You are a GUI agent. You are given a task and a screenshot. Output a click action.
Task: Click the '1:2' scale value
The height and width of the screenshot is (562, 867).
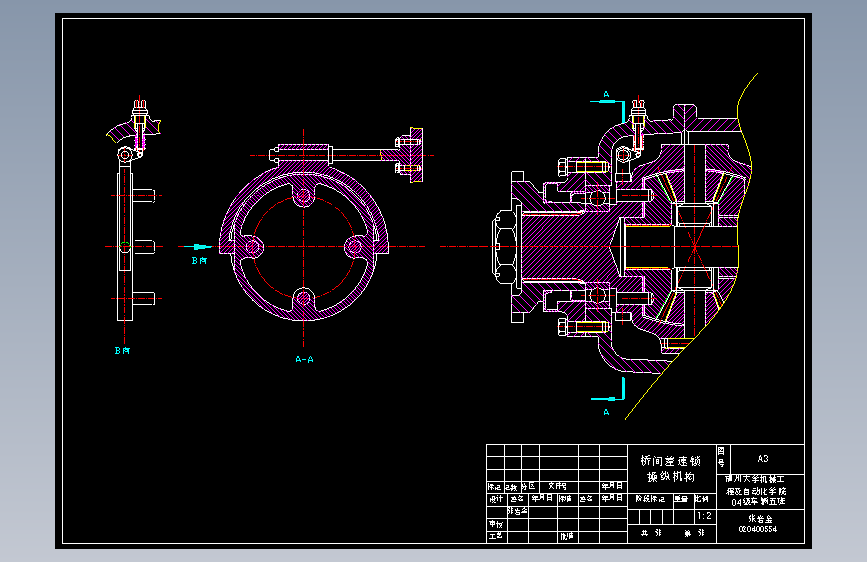point(704,516)
